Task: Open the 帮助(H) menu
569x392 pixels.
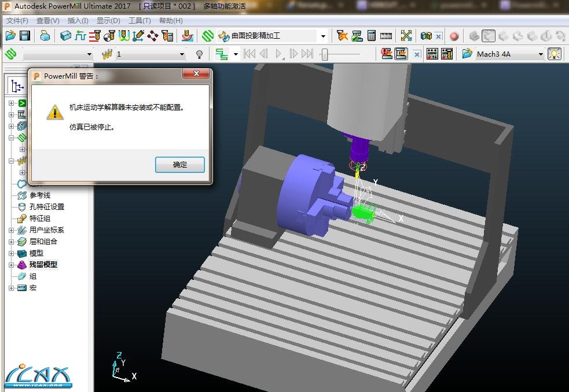Action: [x=171, y=21]
